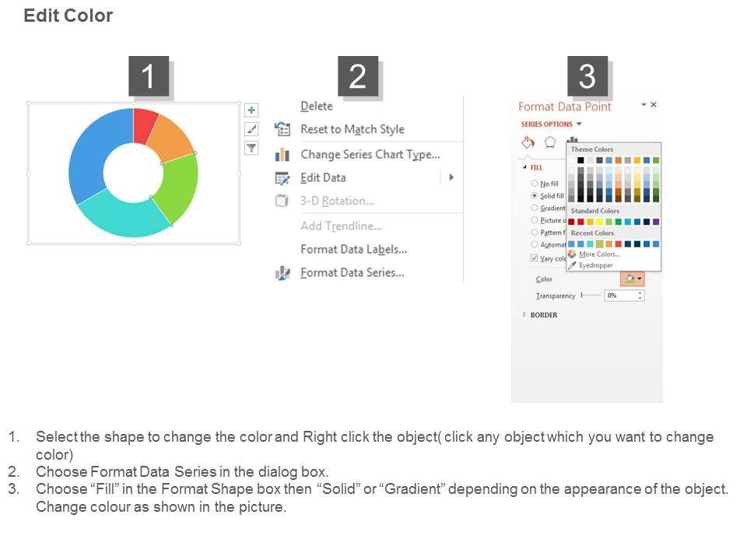Choose Format Data Series from context menu
This screenshot has width=747, height=560.
pyautogui.click(x=352, y=273)
